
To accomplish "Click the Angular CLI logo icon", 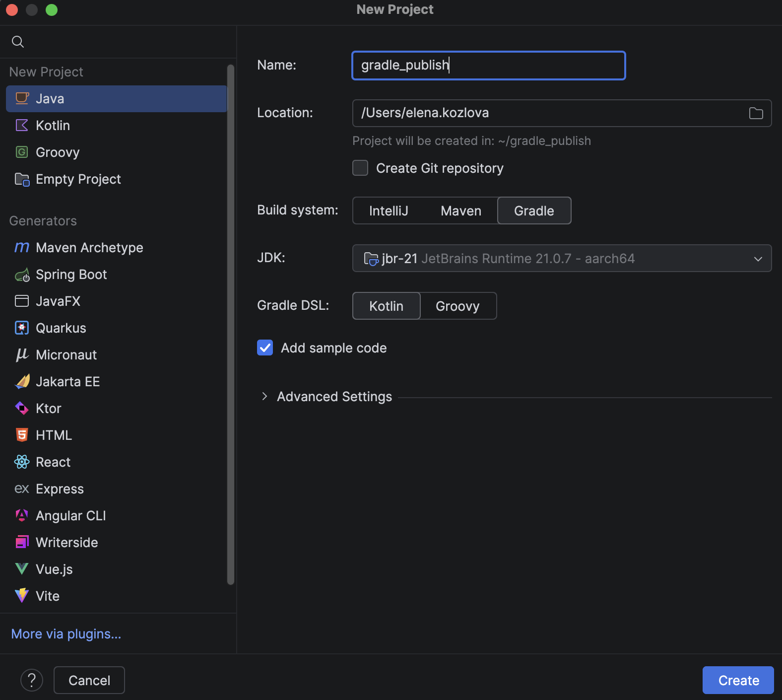I will (x=22, y=515).
